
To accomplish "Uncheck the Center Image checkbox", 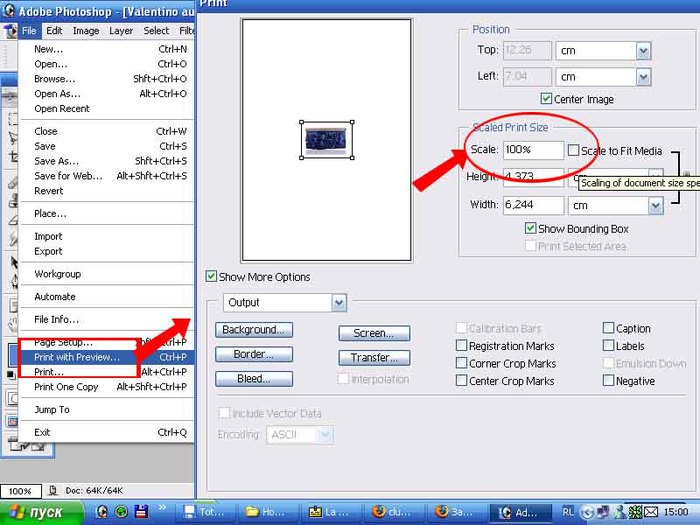I will pyautogui.click(x=546, y=99).
